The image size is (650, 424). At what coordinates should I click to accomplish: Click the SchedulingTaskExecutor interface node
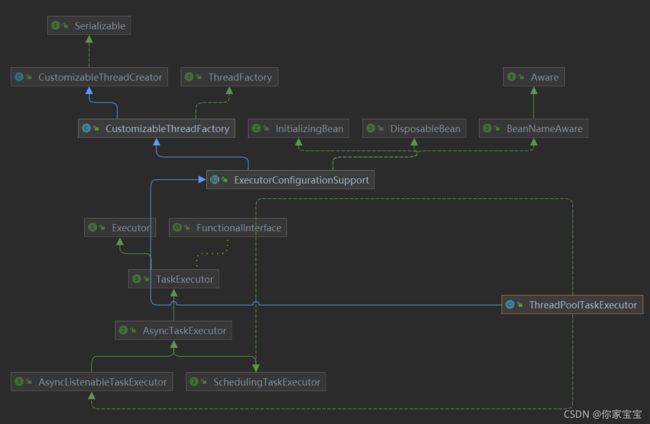click(x=256, y=382)
